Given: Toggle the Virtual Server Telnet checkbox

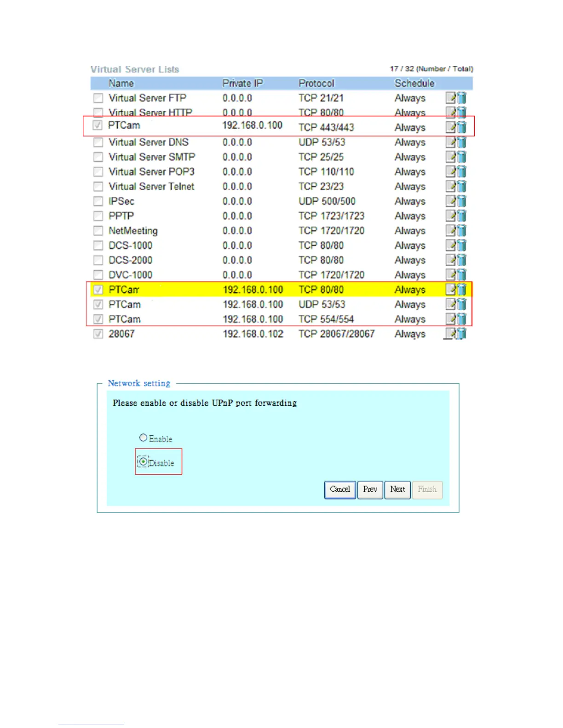Looking at the screenshot, I should [98, 186].
